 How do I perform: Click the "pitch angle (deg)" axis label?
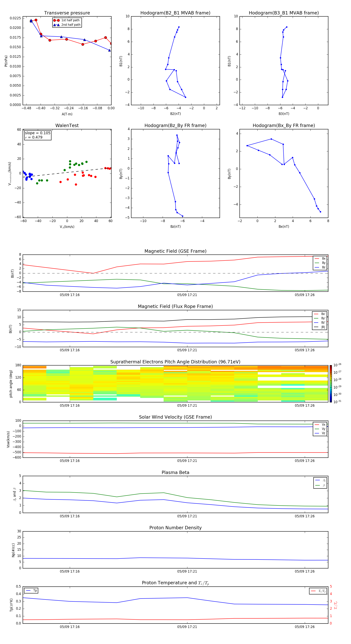click(11, 384)
